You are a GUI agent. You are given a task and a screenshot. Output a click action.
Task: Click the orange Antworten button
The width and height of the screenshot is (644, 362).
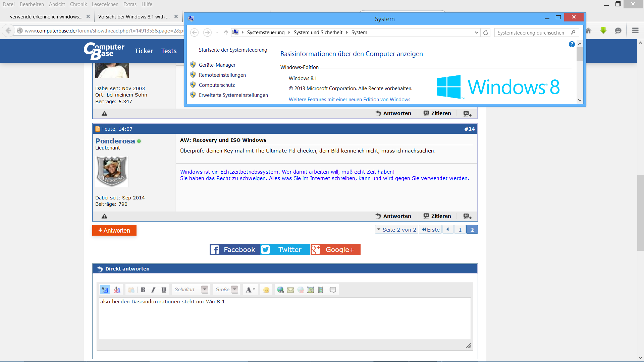pyautogui.click(x=114, y=230)
